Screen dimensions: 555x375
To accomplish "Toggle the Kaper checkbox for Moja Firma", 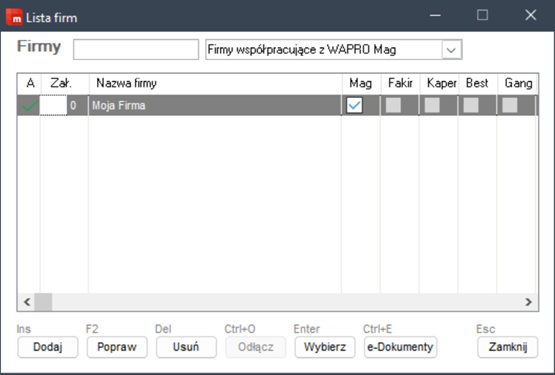I will pos(432,105).
